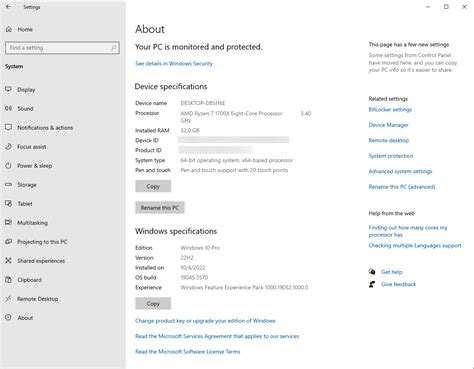Maximize the Settings window
Screen dimensions: 474x369
pyautogui.click(x=446, y=7)
